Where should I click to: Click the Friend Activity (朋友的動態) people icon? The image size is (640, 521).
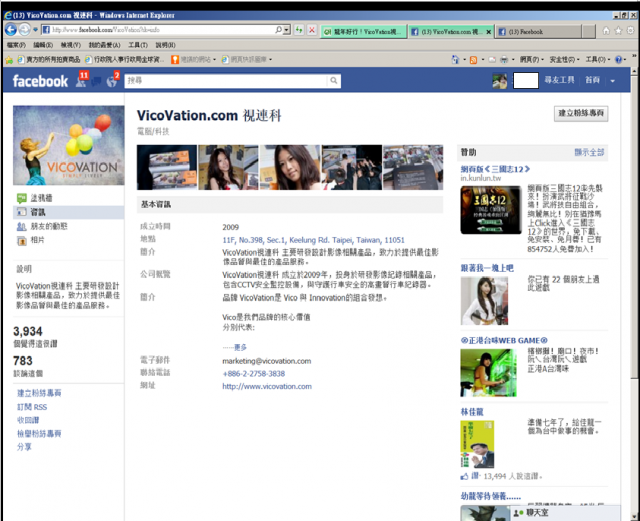[x=22, y=226]
